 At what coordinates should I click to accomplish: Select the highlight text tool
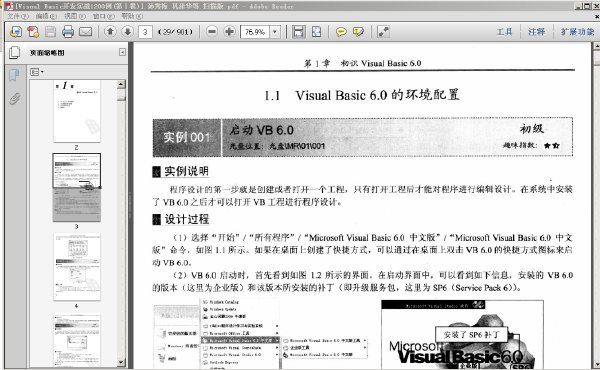358,32
